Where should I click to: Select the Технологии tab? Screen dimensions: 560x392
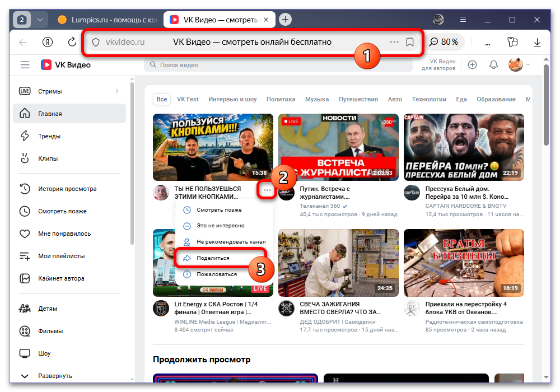pyautogui.click(x=429, y=99)
